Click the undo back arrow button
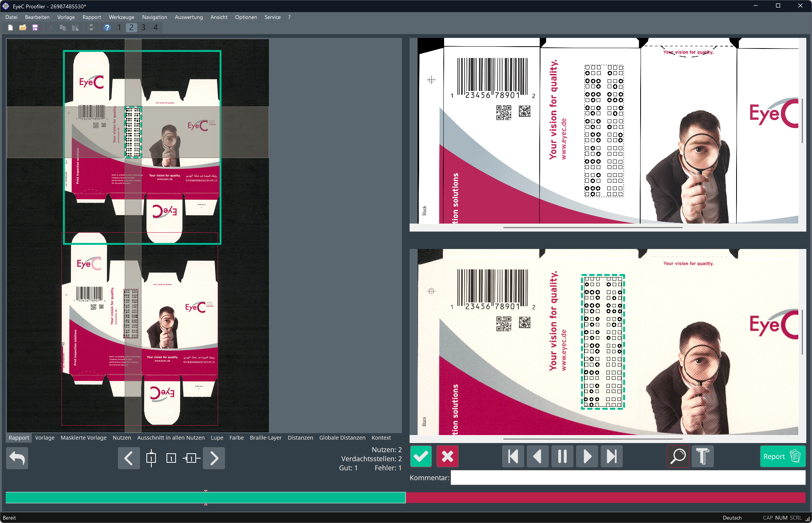 (x=17, y=458)
